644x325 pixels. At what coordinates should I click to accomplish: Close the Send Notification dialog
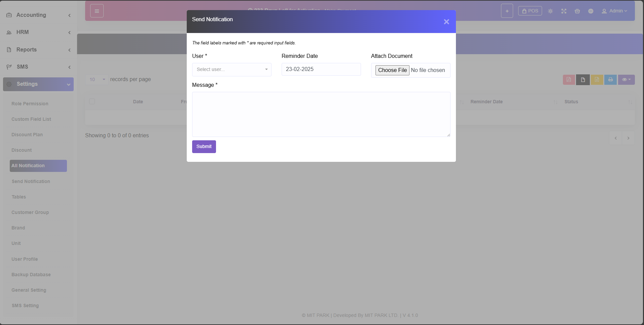tap(446, 22)
